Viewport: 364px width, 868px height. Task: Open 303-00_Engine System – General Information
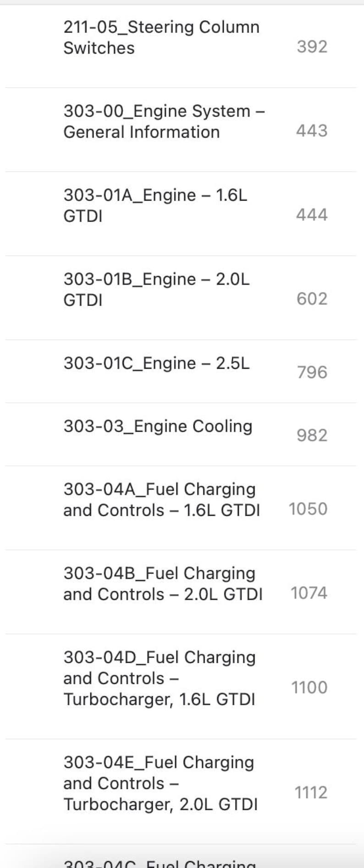tap(164, 121)
